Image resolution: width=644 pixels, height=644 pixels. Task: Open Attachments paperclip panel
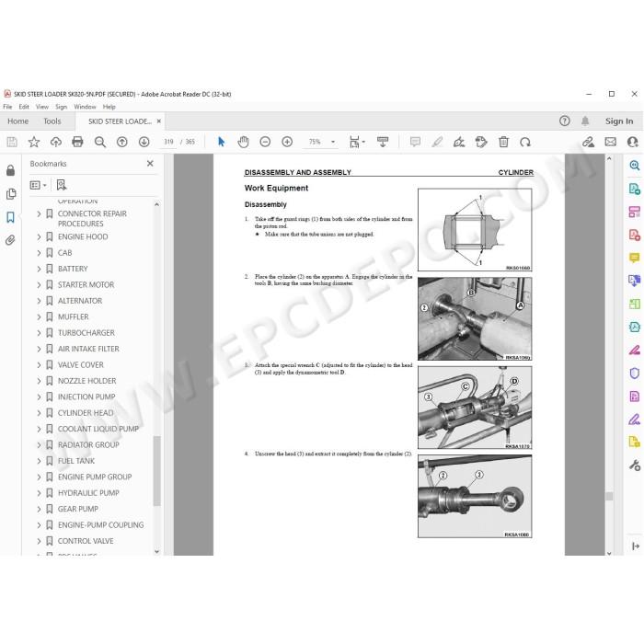(11, 240)
